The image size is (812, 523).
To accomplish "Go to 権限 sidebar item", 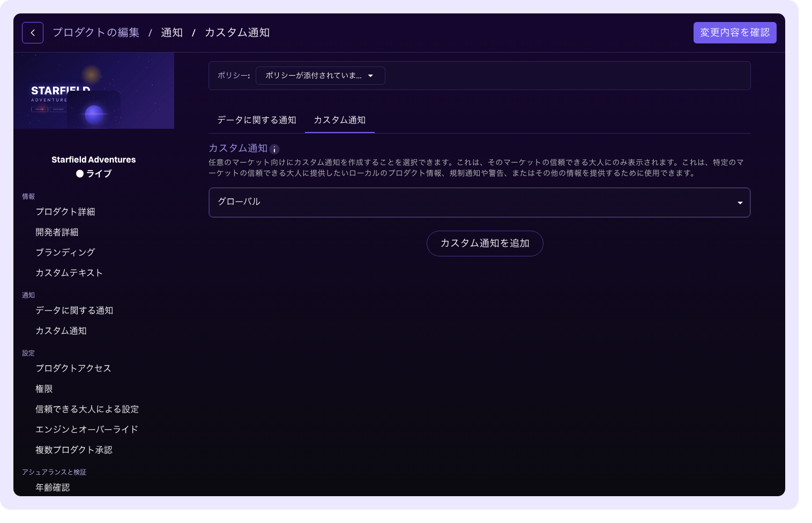I will point(44,389).
